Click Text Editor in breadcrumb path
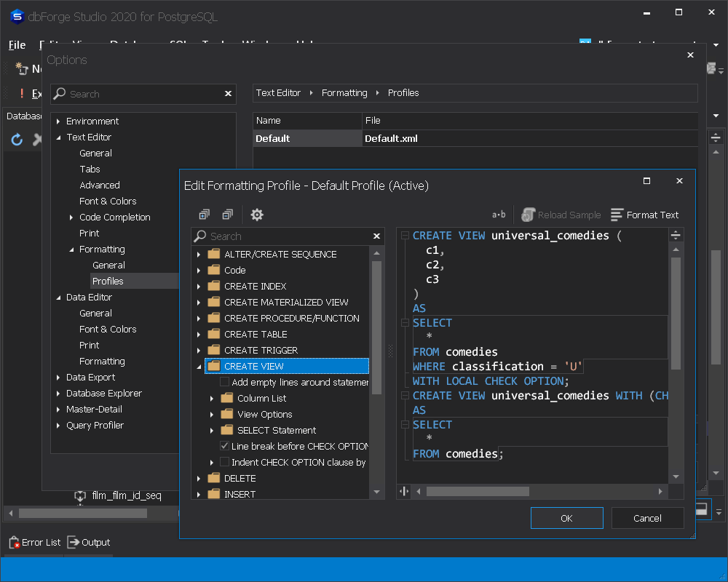 278,93
